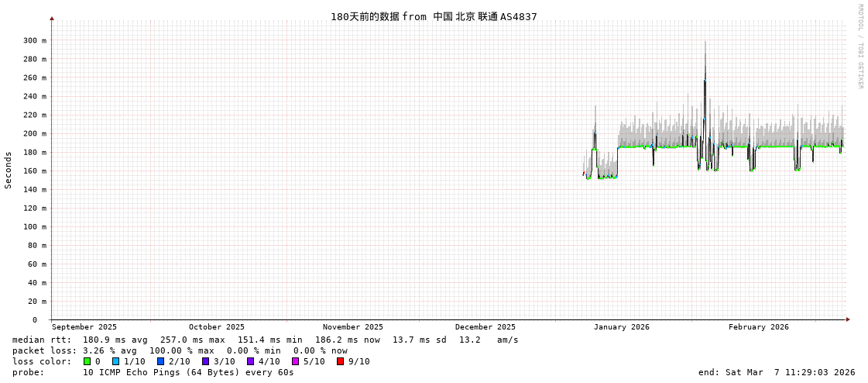Click the 300 m y-axis label
The height and width of the screenshot is (383, 868).
coord(34,40)
